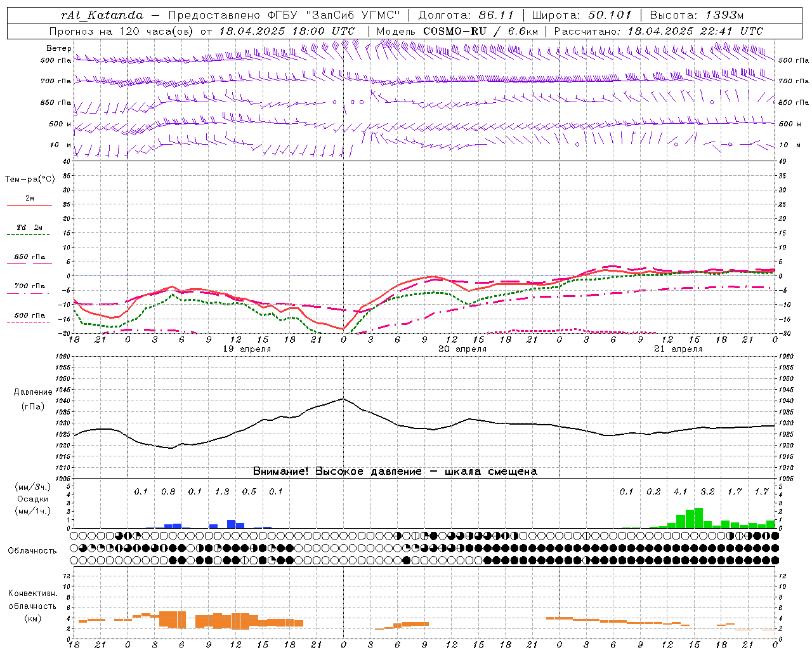Click the 4.1 precipitation value
The height and width of the screenshot is (650, 812).
[x=681, y=491]
